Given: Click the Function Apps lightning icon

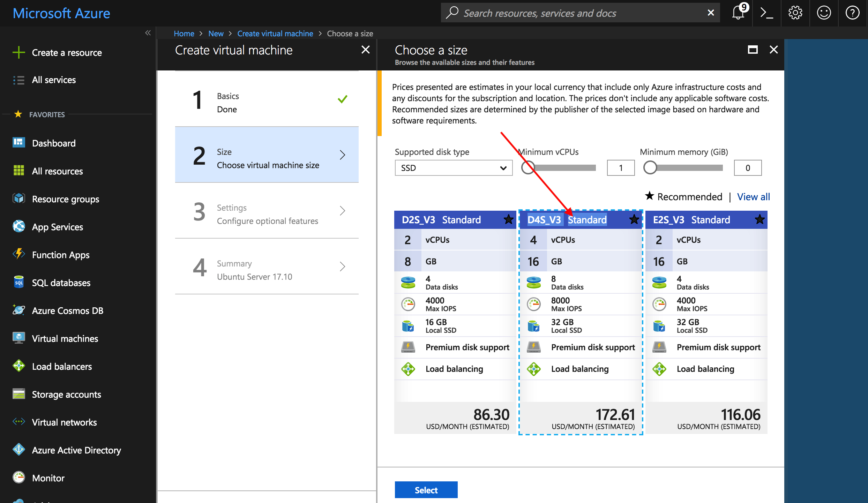Looking at the screenshot, I should pyautogui.click(x=18, y=254).
